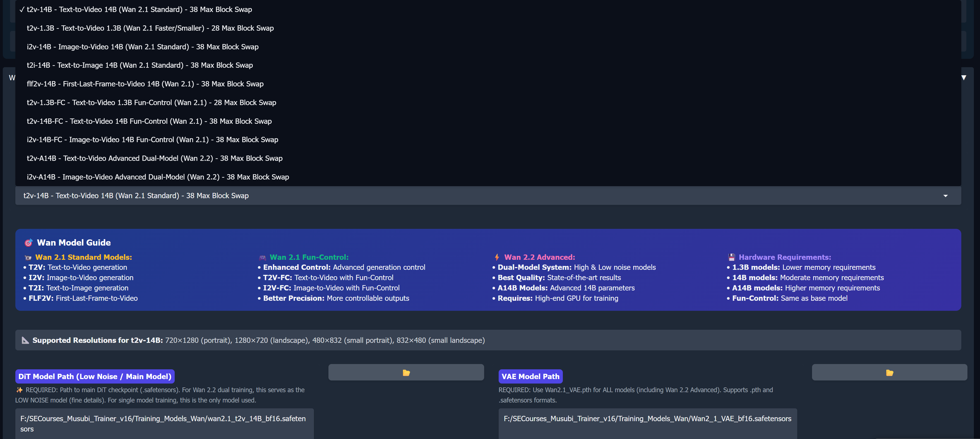Screen dimensions: 980x439
Task: Click 'Wan 2.1 Standard Models:' heading
Action: pyautogui.click(x=84, y=257)
